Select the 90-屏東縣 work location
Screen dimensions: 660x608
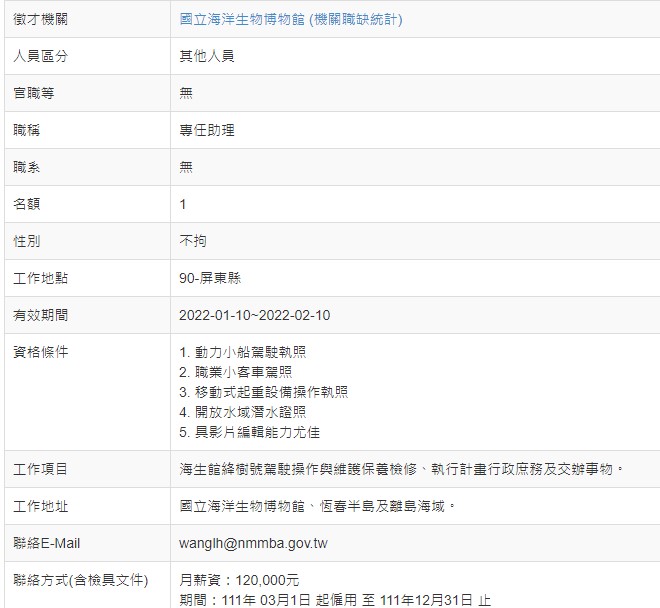[210, 278]
